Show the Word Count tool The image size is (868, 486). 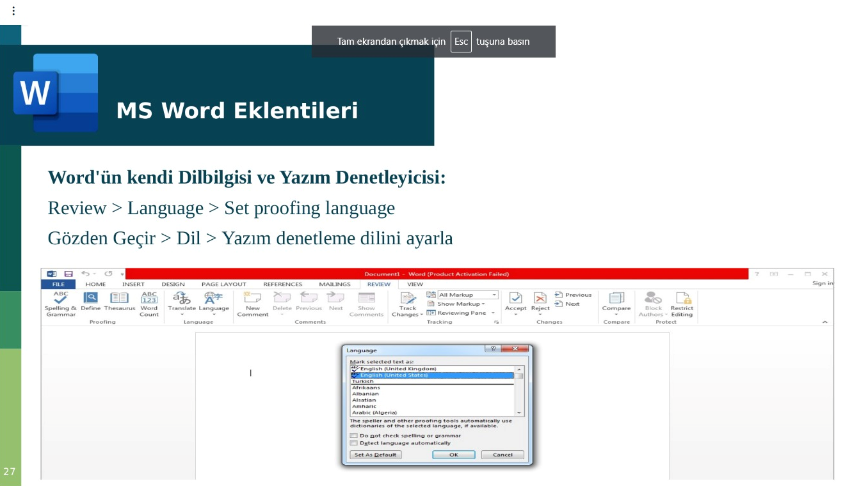149,304
